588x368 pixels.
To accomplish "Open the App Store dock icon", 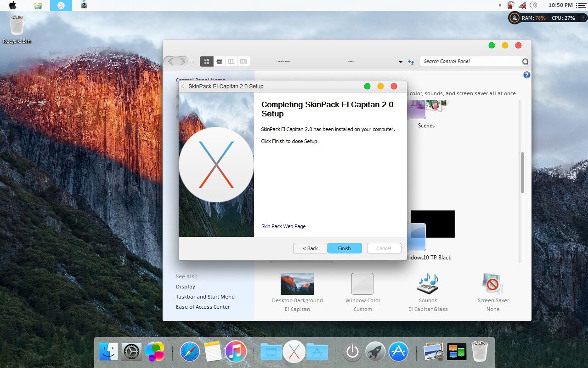I will pos(398,352).
